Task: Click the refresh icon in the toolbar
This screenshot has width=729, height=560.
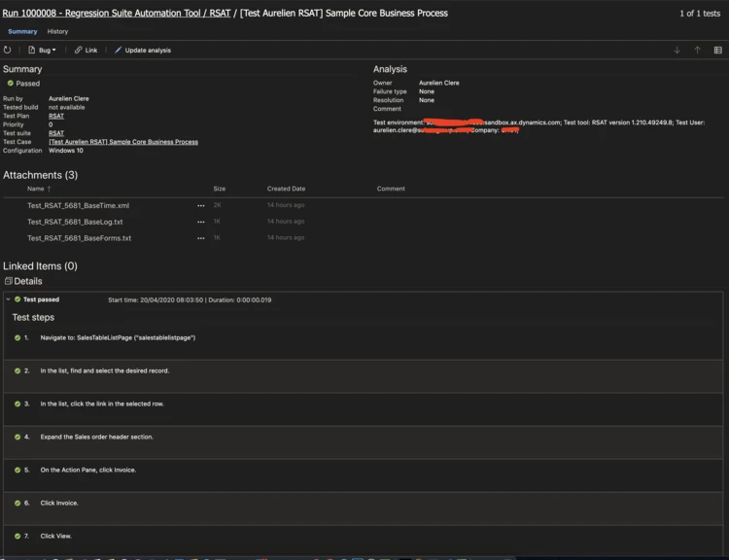Action: [x=8, y=50]
